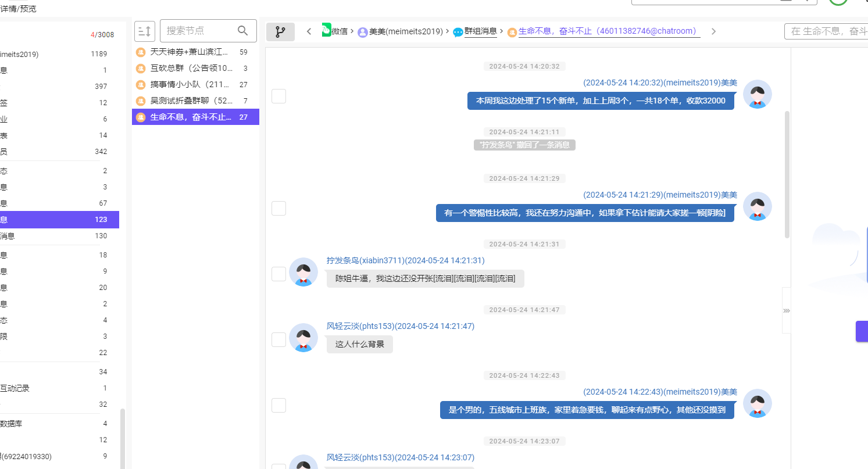The height and width of the screenshot is (469, 868).
Task: Check the box for 警惕性比较高 message
Action: (279, 208)
